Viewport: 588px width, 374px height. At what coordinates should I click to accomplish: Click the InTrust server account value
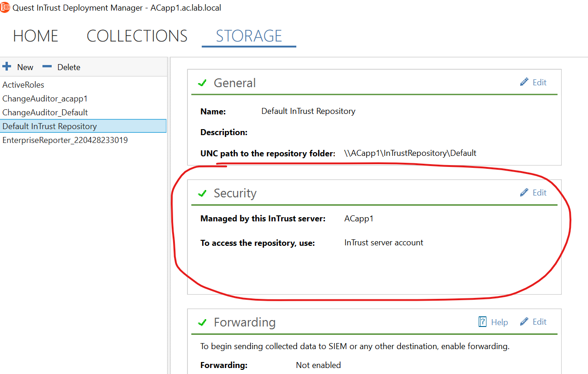(384, 243)
